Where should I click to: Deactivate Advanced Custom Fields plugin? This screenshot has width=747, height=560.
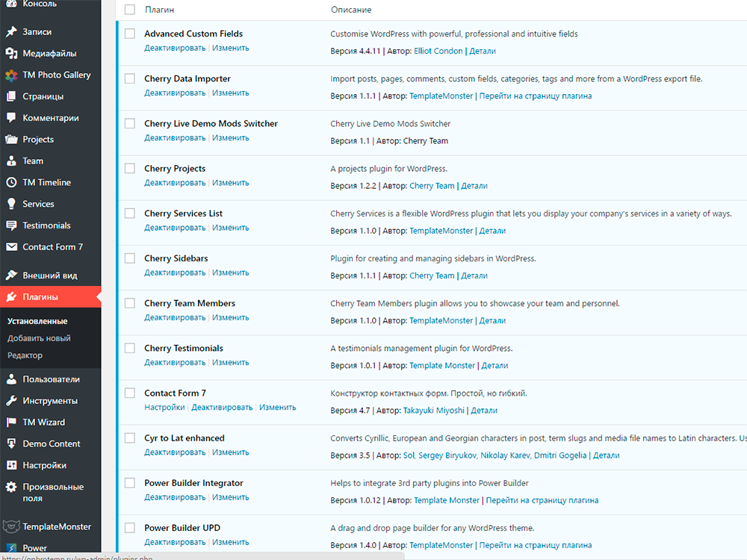(x=175, y=48)
